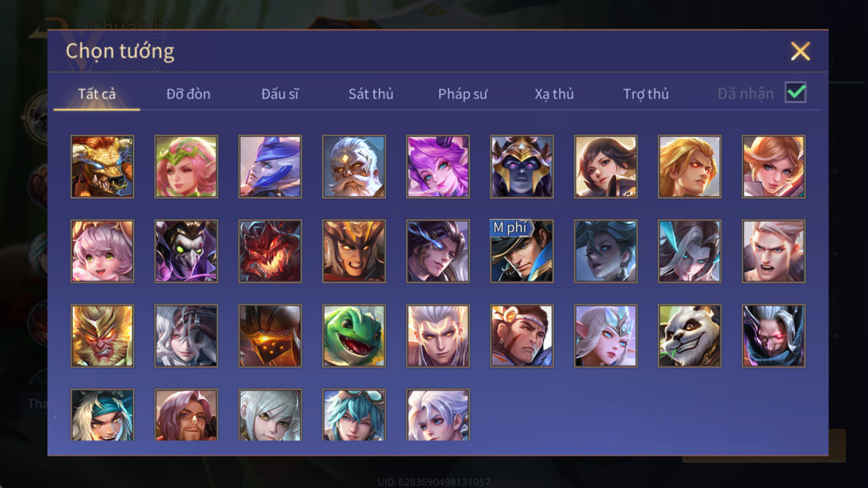
Task: Select the red demon hero portrait
Action: [x=270, y=251]
